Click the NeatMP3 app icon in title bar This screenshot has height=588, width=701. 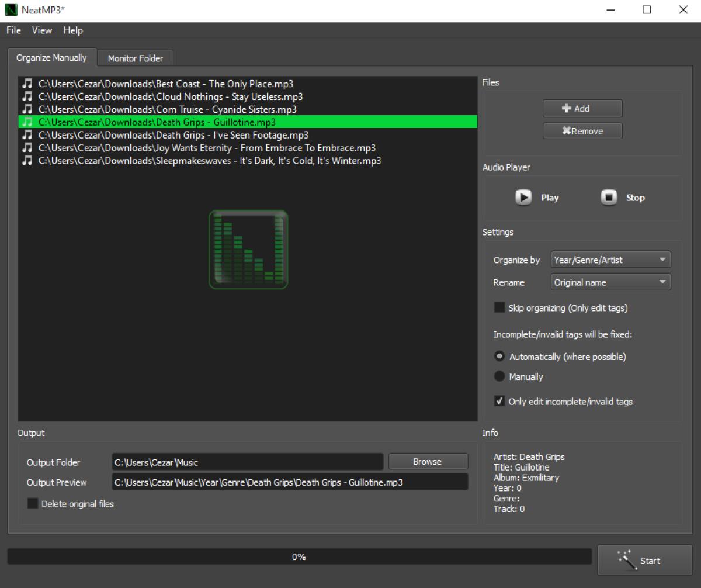11,10
